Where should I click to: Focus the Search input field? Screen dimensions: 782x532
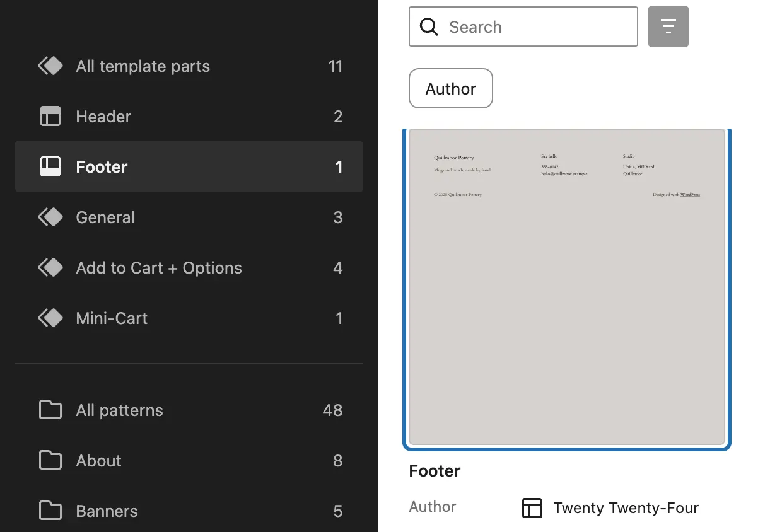523,26
